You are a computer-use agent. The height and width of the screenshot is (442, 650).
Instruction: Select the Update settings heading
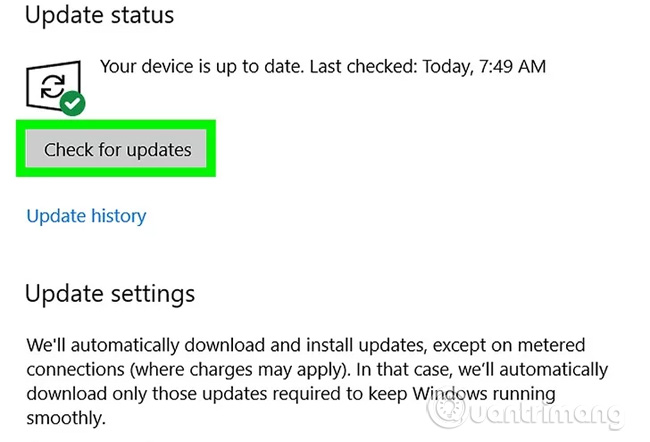(x=109, y=294)
